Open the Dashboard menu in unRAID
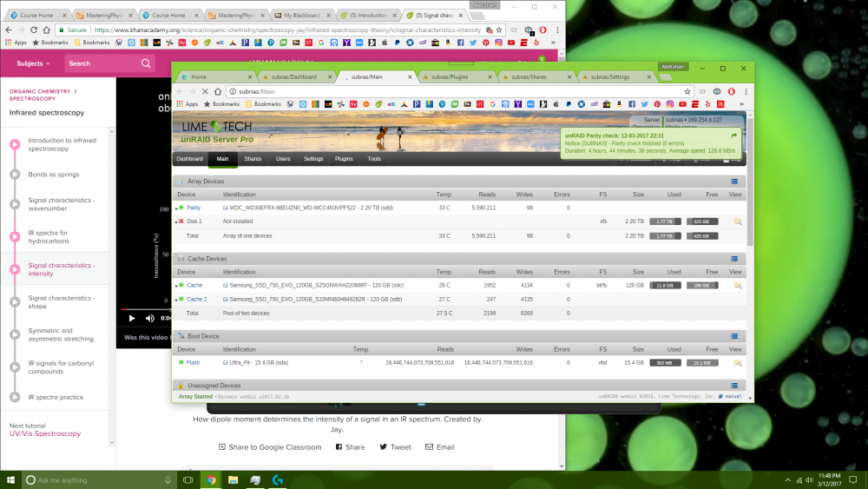868x489 pixels. tap(189, 159)
